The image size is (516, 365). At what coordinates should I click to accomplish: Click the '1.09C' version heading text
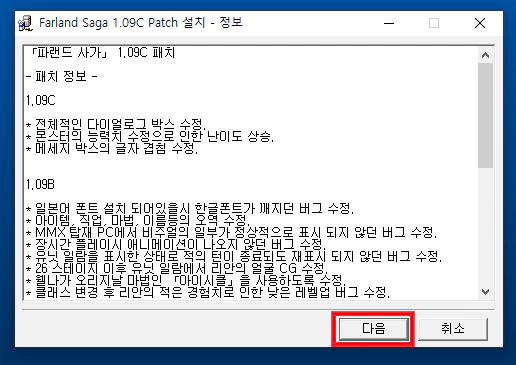click(x=41, y=100)
